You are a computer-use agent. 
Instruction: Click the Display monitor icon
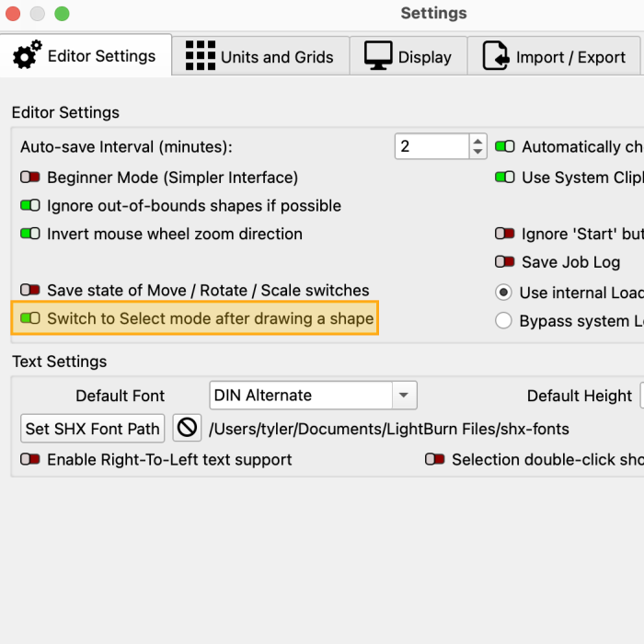[378, 56]
